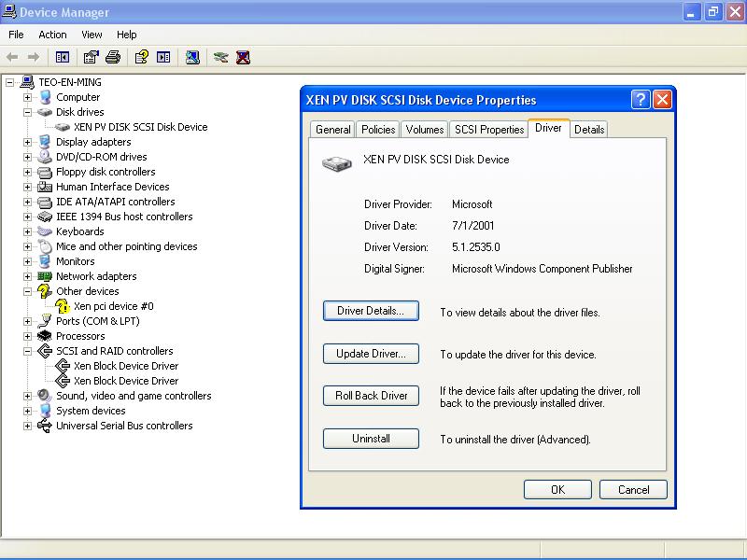Image resolution: width=747 pixels, height=560 pixels.
Task: Expand the Display adapters node
Action: click(27, 142)
